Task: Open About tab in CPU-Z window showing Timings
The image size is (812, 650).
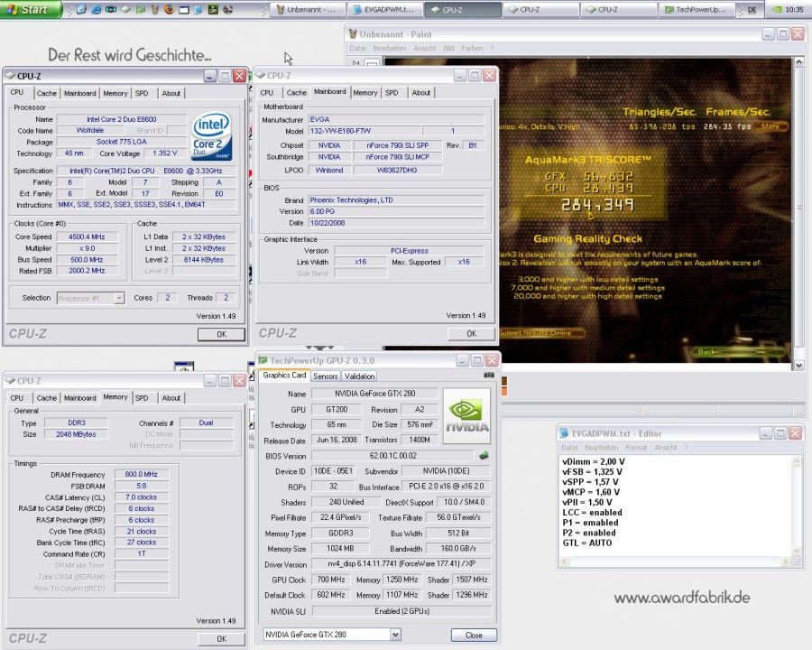Action: coord(171,398)
